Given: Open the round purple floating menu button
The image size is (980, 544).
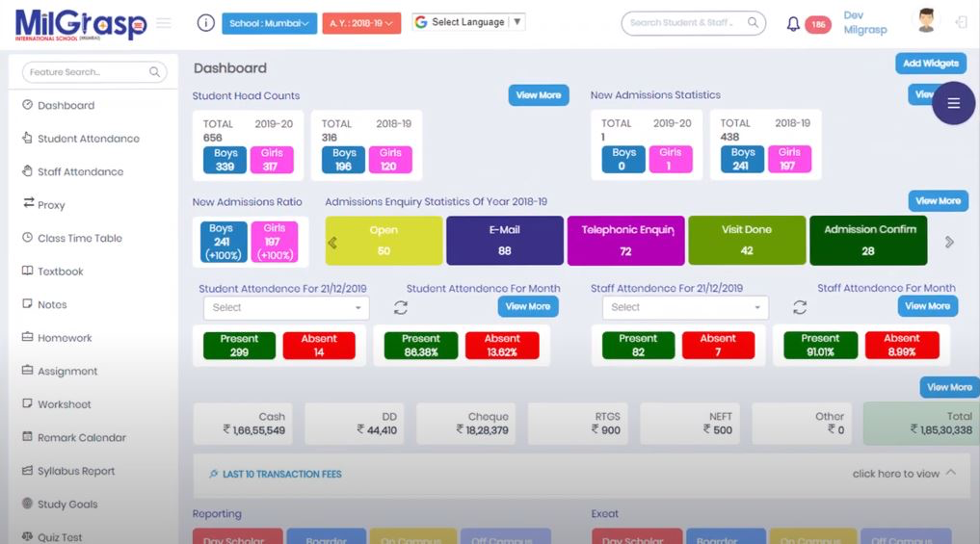Looking at the screenshot, I should click(x=953, y=103).
